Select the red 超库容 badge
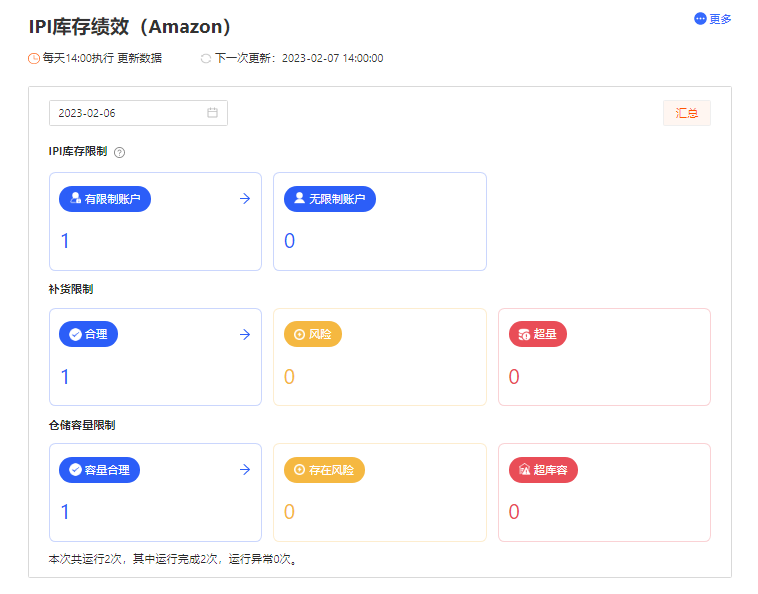758x594 pixels. click(543, 470)
